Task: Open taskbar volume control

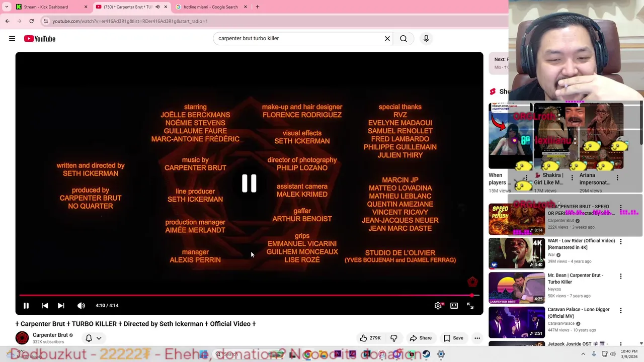Action: tap(612, 354)
